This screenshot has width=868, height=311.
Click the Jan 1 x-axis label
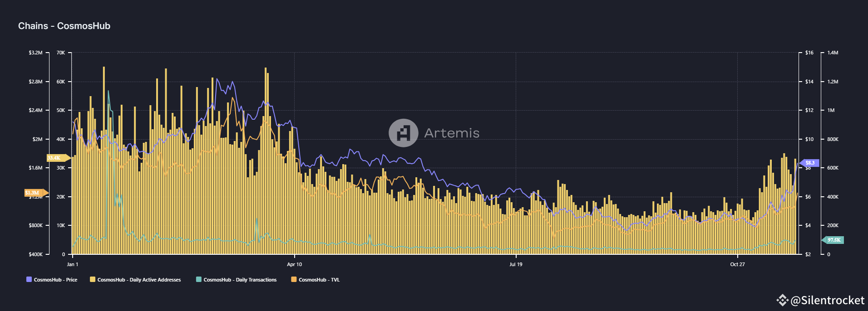point(73,264)
